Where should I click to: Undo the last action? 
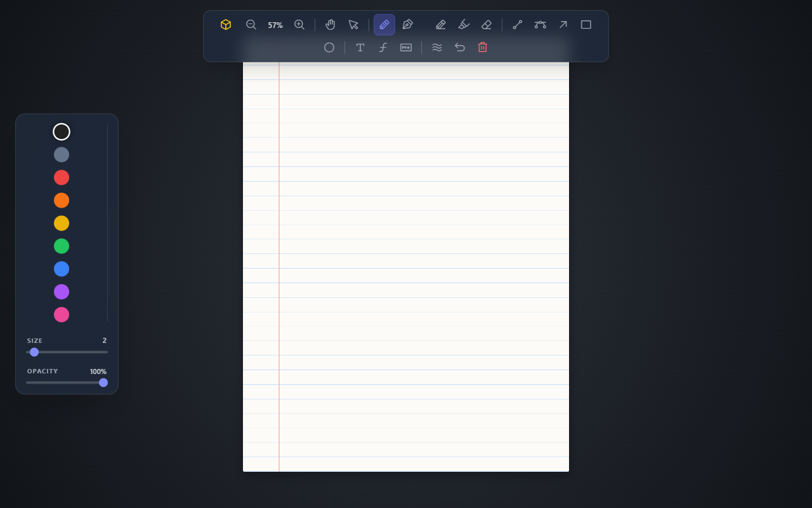(x=460, y=48)
